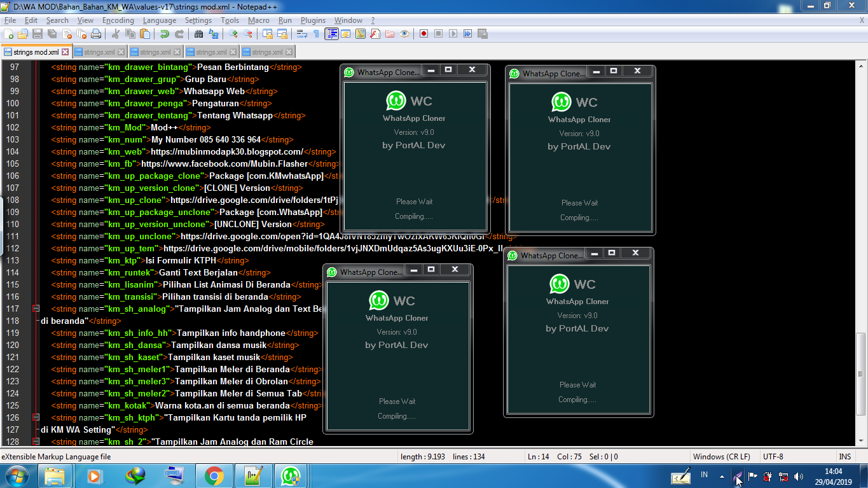Open the File menu

click(10, 20)
